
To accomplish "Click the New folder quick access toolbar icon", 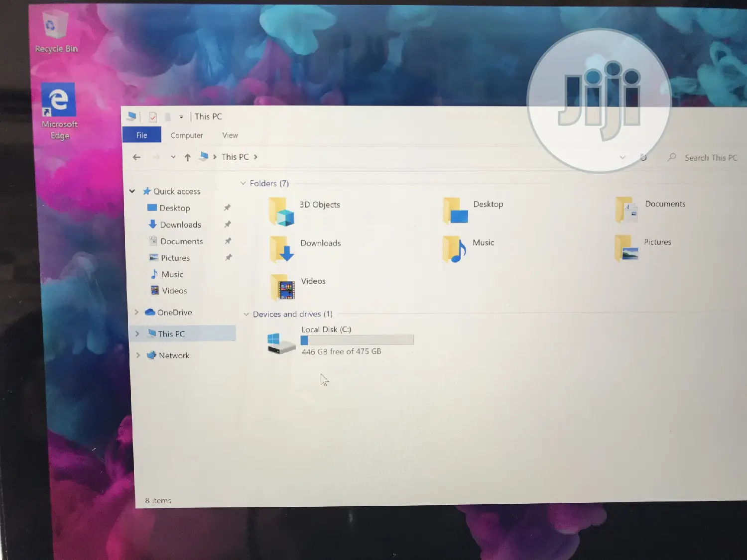I will pos(168,117).
